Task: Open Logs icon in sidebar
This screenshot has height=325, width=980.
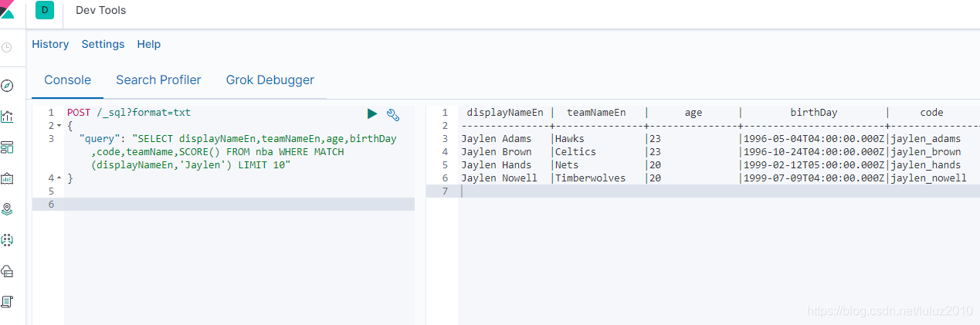Action: [x=7, y=301]
